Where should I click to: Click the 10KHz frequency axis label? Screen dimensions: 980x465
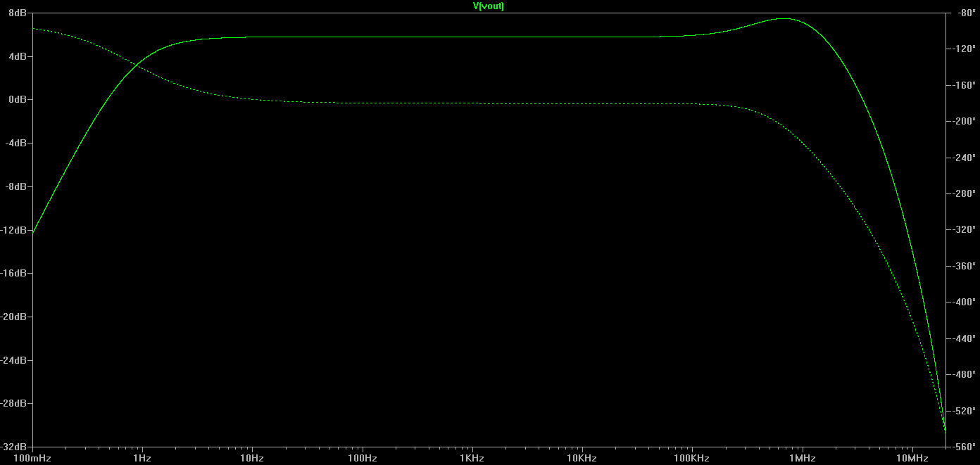point(582,458)
